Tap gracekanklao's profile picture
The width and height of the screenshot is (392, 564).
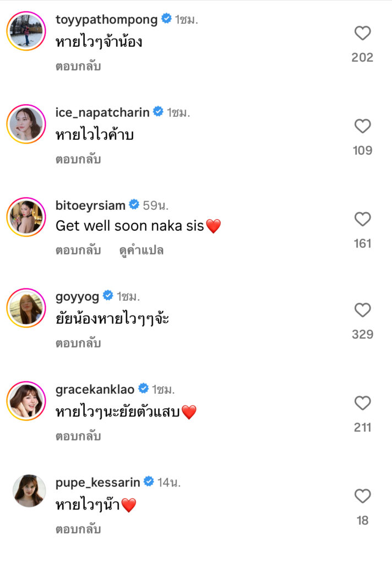[26, 401]
